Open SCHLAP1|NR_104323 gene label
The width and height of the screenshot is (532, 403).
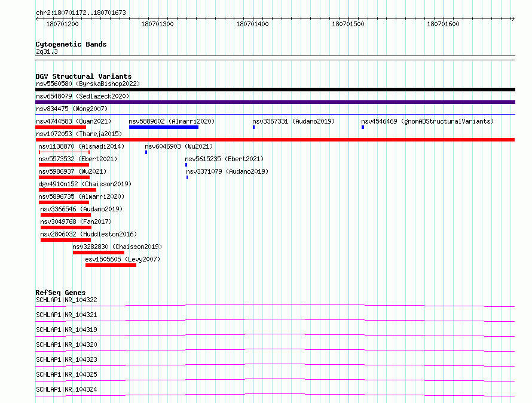click(x=66, y=359)
